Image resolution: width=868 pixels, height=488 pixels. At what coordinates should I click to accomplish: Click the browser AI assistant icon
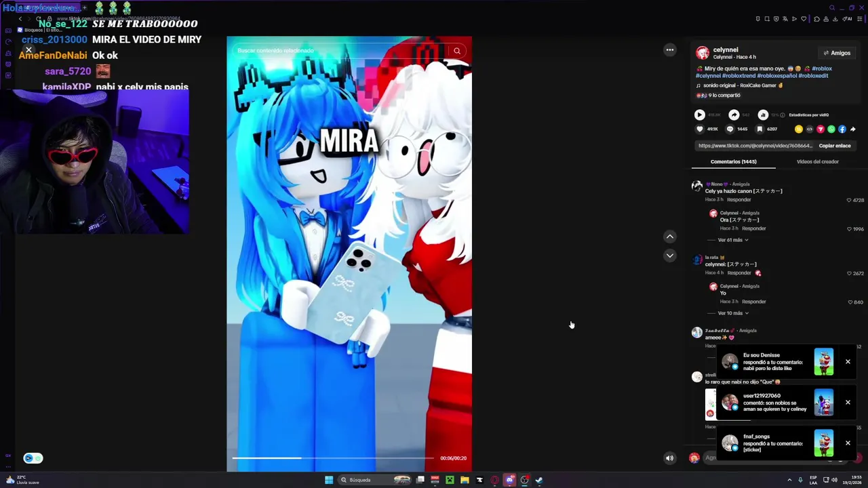(847, 19)
